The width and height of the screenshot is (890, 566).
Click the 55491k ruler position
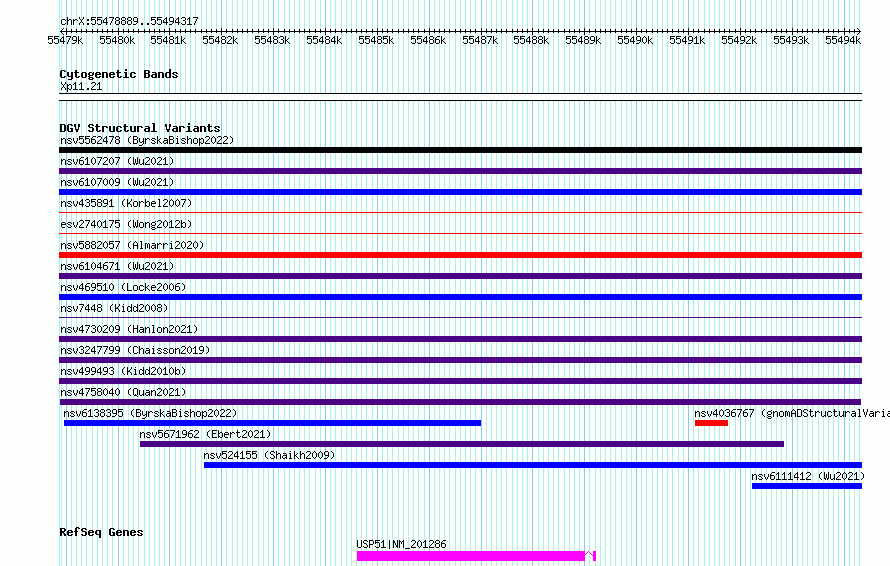click(687, 40)
